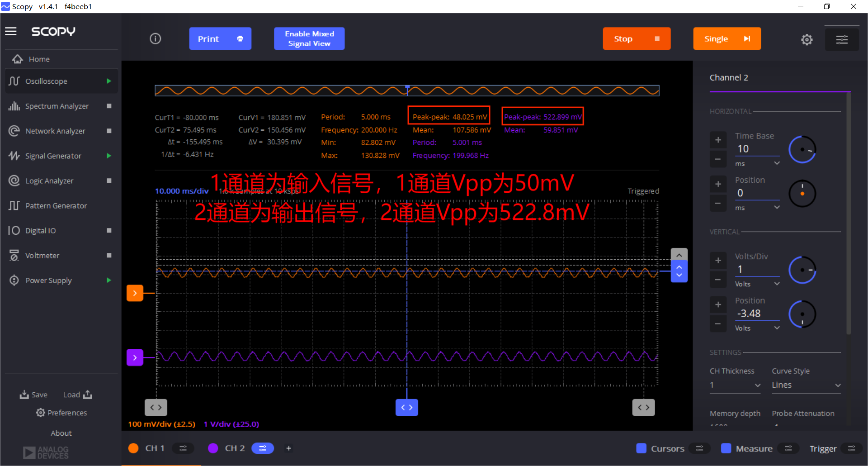Open Trigger settings menu

[852, 448]
